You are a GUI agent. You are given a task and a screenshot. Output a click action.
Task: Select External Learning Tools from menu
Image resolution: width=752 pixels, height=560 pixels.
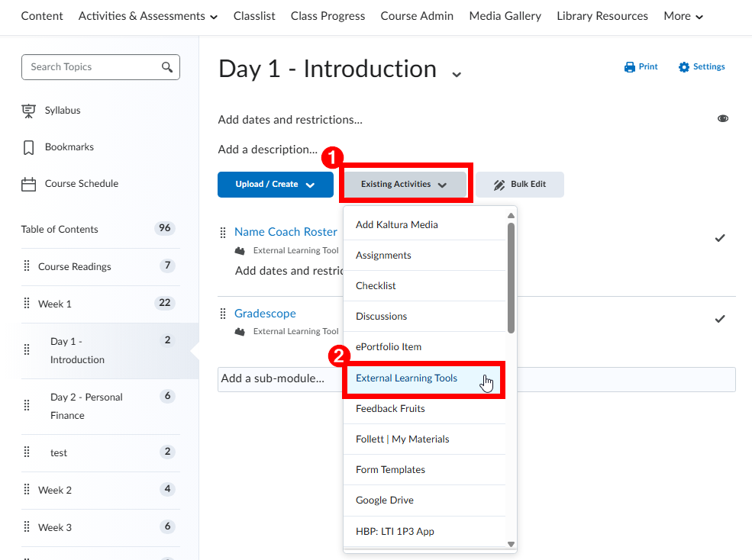click(x=407, y=378)
